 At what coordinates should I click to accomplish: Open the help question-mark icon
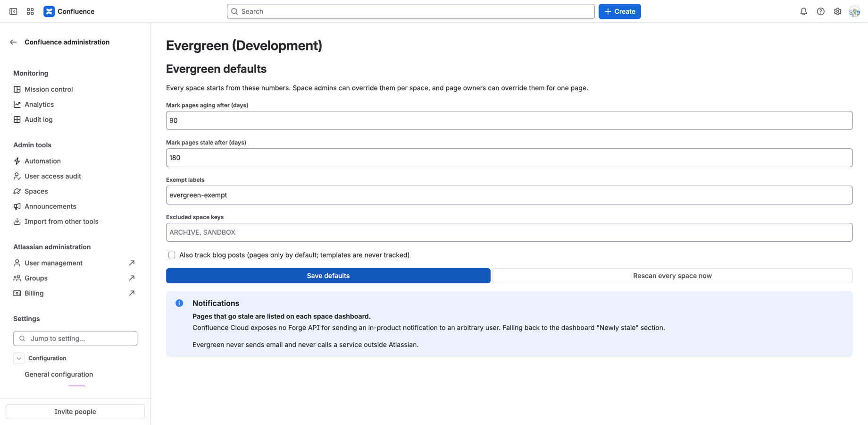pos(820,11)
